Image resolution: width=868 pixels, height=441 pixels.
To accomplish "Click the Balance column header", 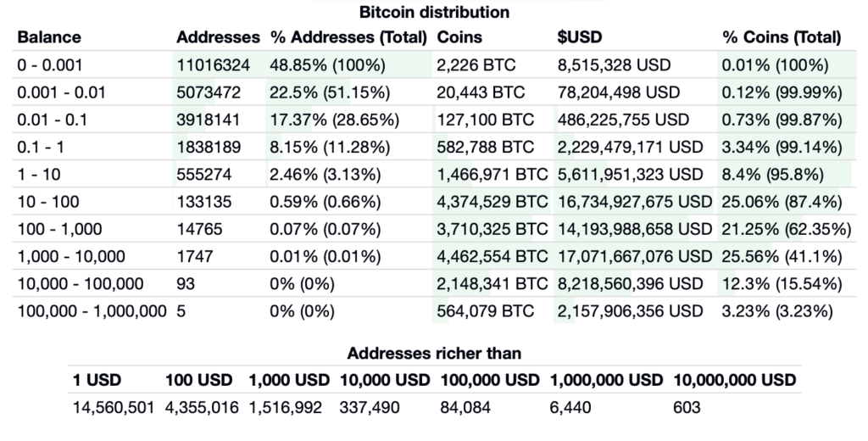I will (49, 37).
